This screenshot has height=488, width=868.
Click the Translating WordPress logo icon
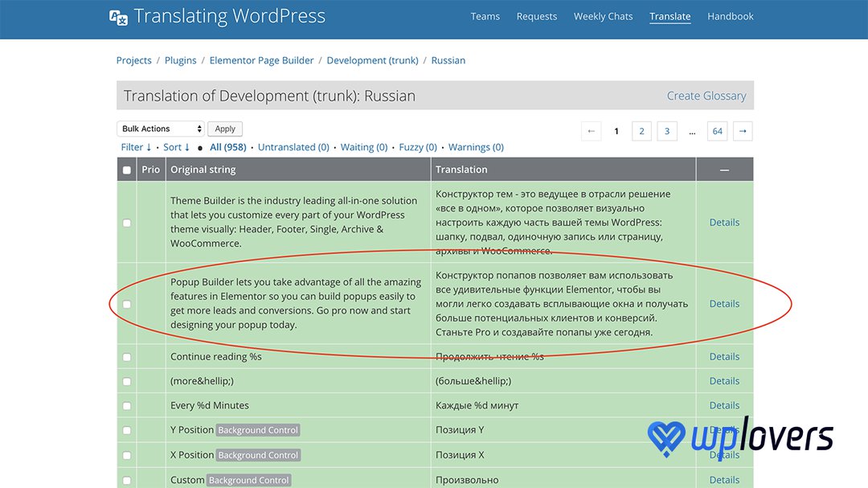pyautogui.click(x=118, y=18)
